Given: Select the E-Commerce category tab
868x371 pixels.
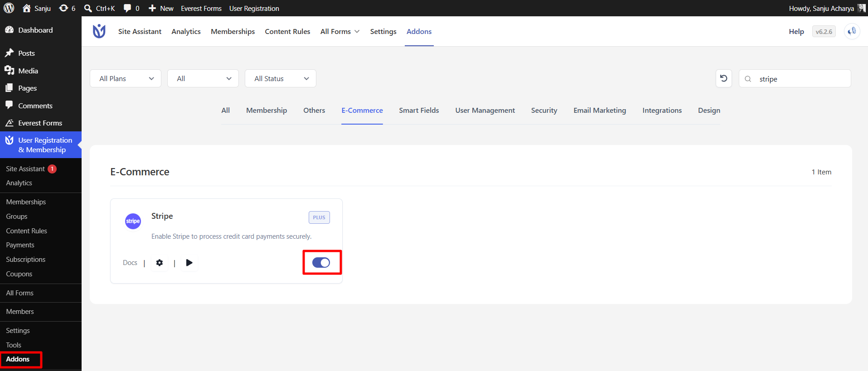Looking at the screenshot, I should click(x=362, y=110).
